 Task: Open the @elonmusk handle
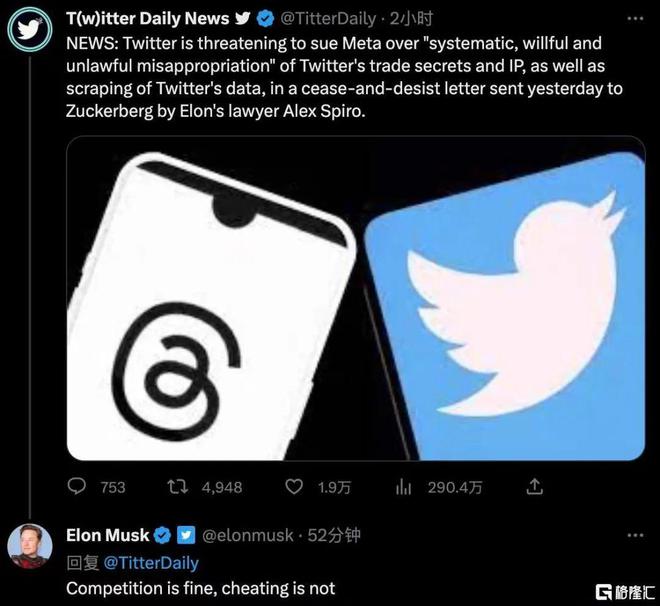coord(248,535)
